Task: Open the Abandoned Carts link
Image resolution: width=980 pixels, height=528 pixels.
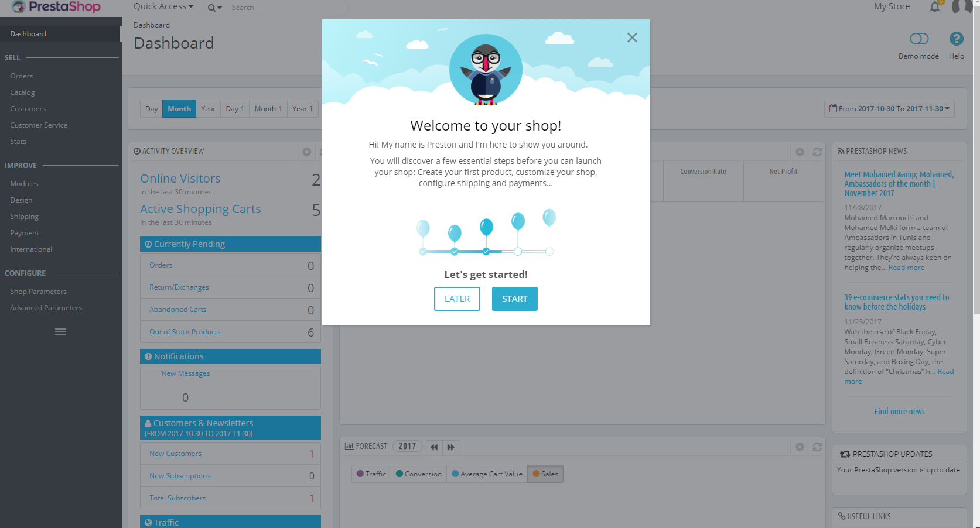Action: point(178,310)
